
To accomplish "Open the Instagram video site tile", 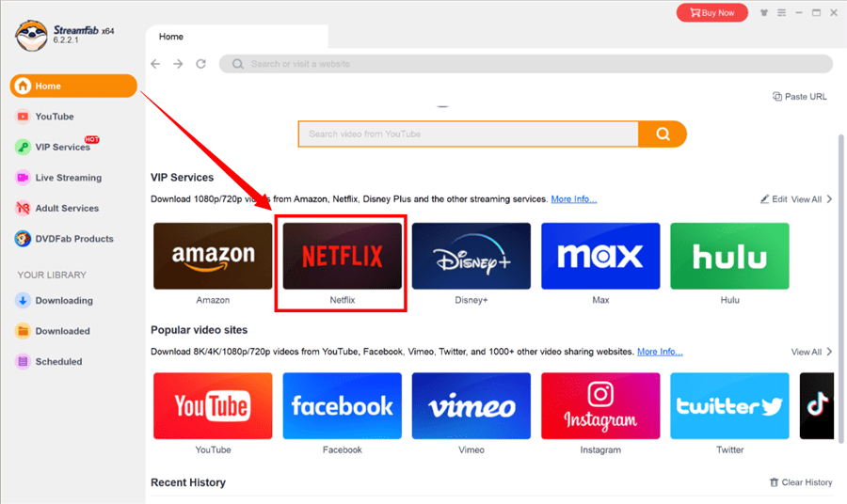I will click(x=600, y=406).
